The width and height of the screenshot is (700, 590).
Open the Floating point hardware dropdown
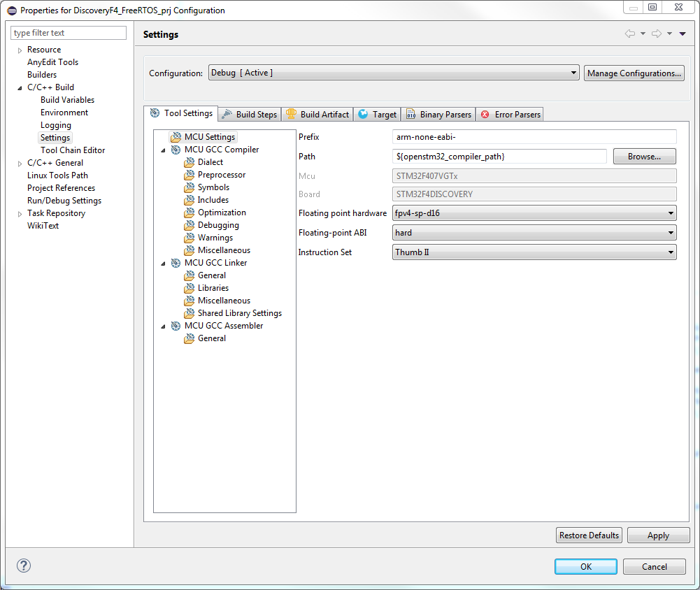tap(534, 213)
